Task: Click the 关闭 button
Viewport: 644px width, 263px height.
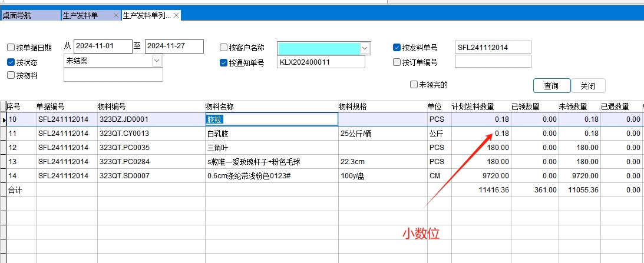Action: pos(588,86)
